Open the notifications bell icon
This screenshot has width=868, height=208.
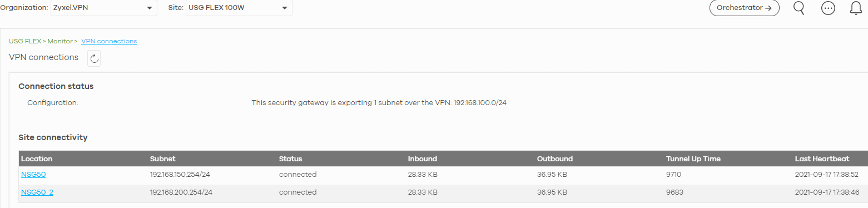coord(856,8)
